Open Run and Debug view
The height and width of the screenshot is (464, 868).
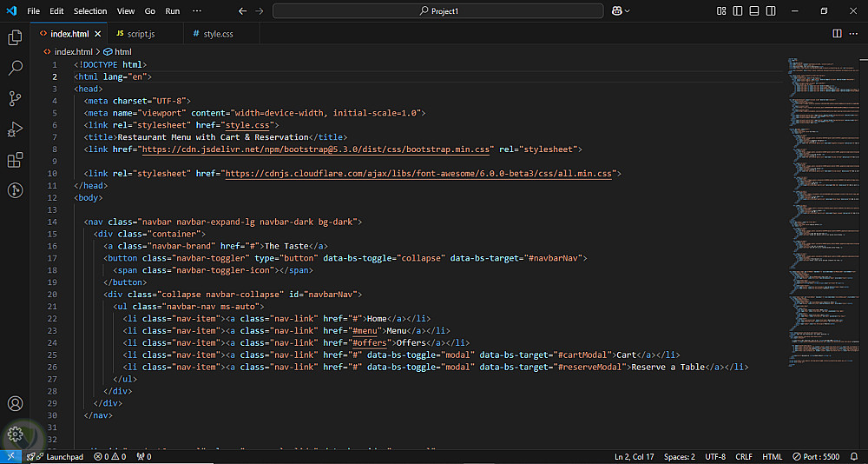(15, 129)
